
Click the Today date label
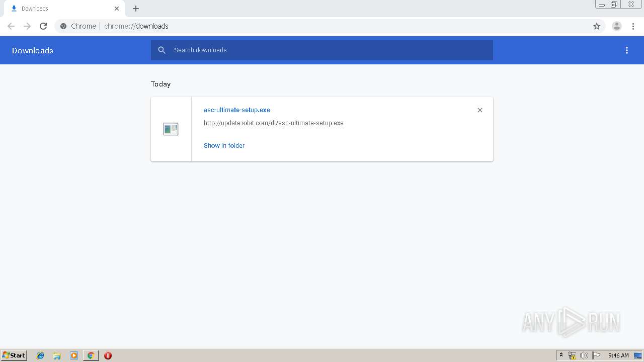pos(161,84)
